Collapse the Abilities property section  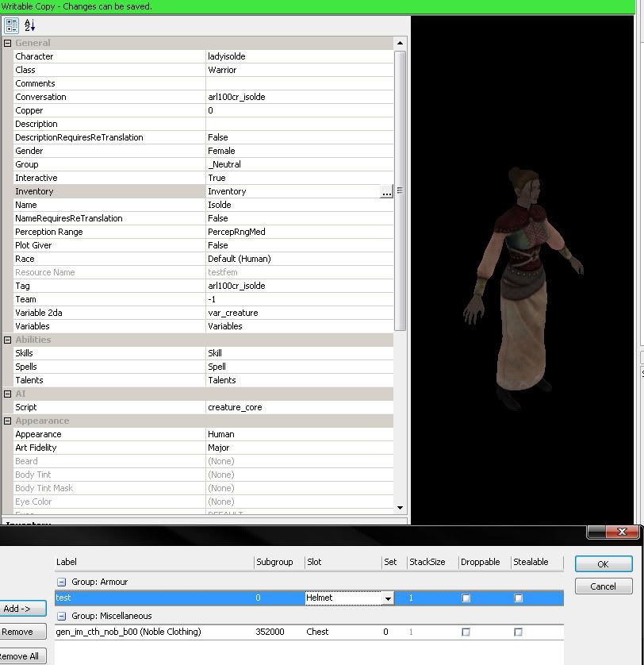point(7,340)
